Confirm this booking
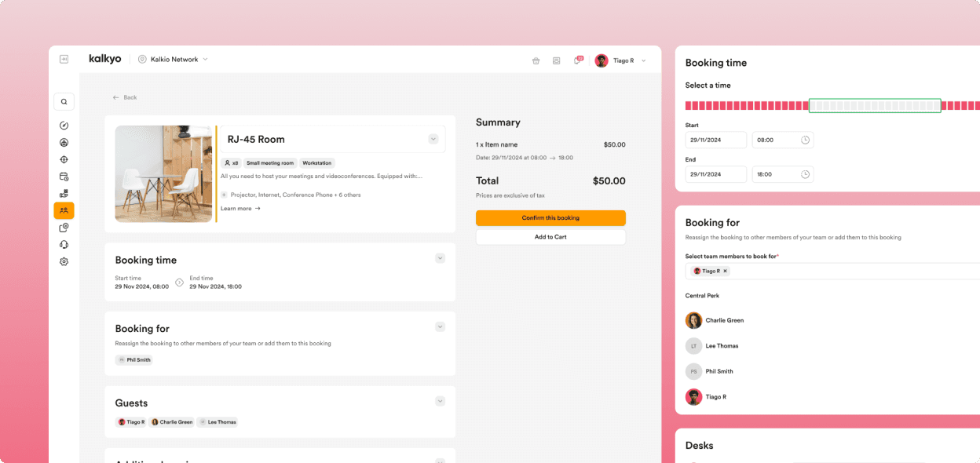The width and height of the screenshot is (980, 463). click(x=550, y=218)
